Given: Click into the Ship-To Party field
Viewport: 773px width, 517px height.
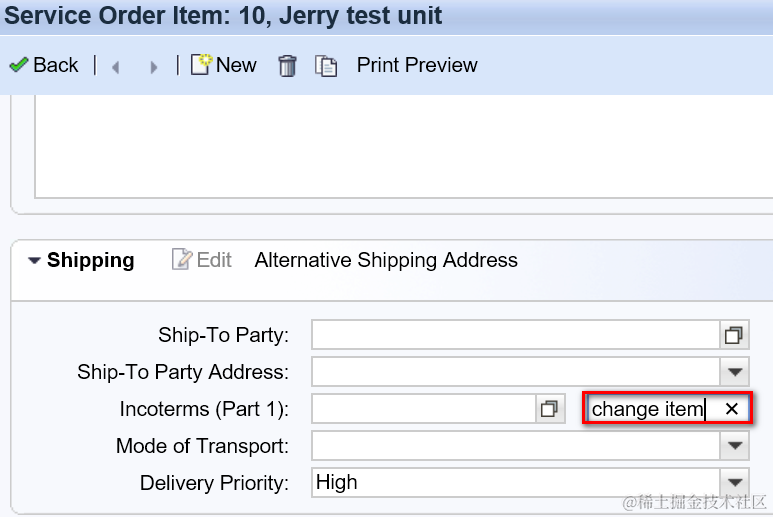Looking at the screenshot, I should [514, 335].
